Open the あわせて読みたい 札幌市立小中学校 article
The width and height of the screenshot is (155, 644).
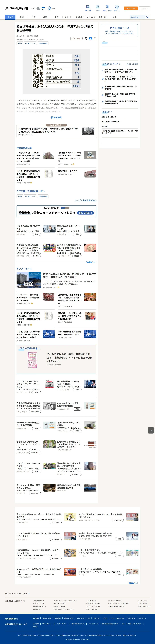[56, 131]
